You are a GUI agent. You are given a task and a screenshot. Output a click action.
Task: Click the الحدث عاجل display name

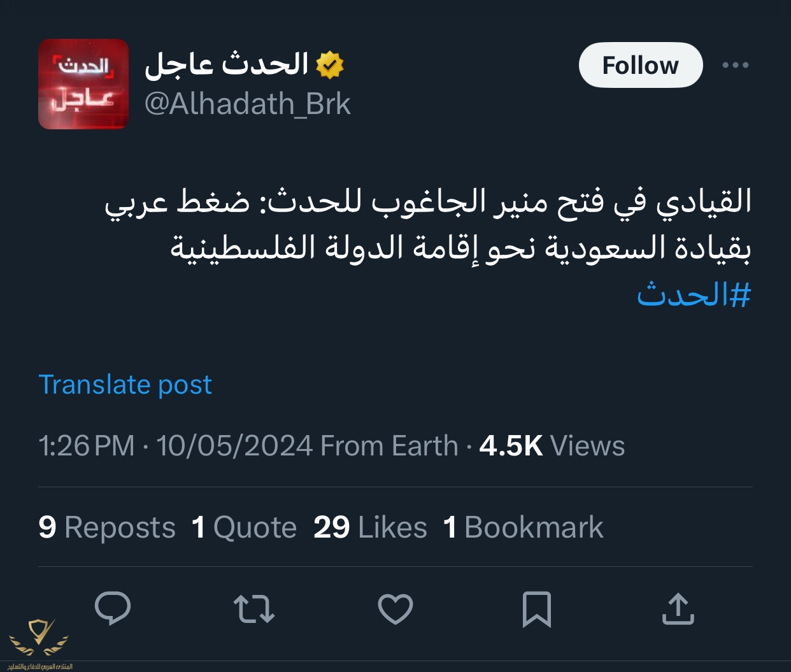pos(227,64)
